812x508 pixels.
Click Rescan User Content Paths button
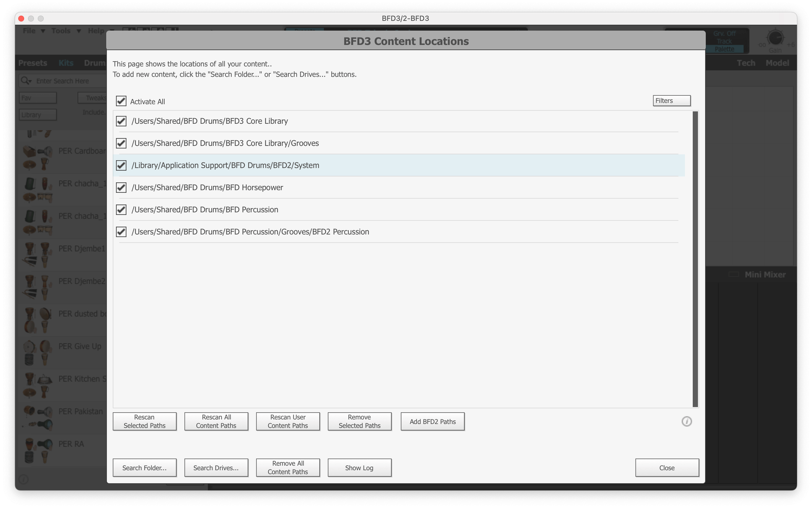coord(288,421)
